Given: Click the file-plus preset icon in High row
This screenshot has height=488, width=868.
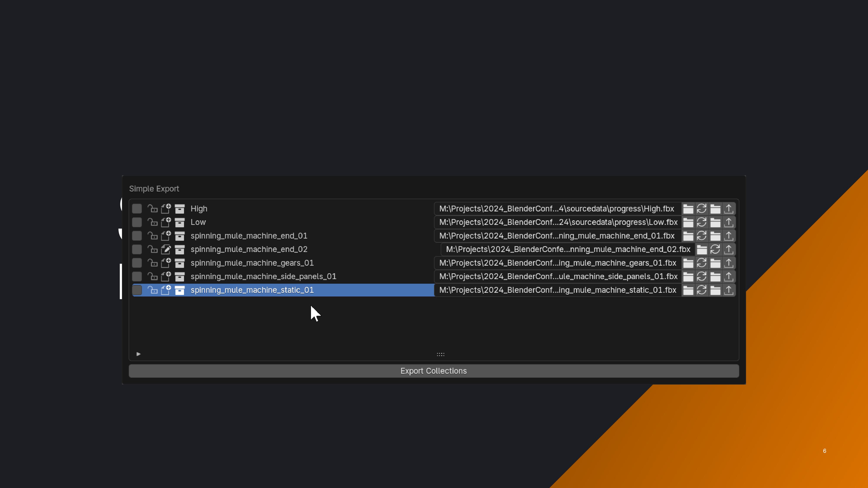Looking at the screenshot, I should point(166,208).
